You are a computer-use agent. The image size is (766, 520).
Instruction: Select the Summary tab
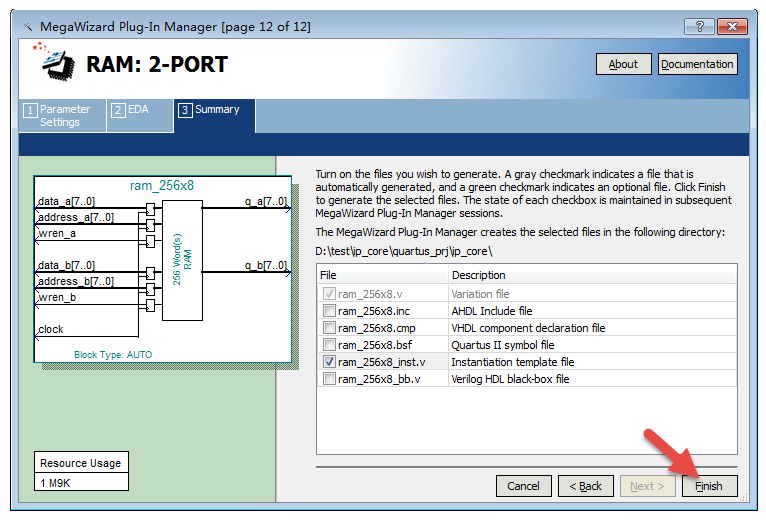215,110
